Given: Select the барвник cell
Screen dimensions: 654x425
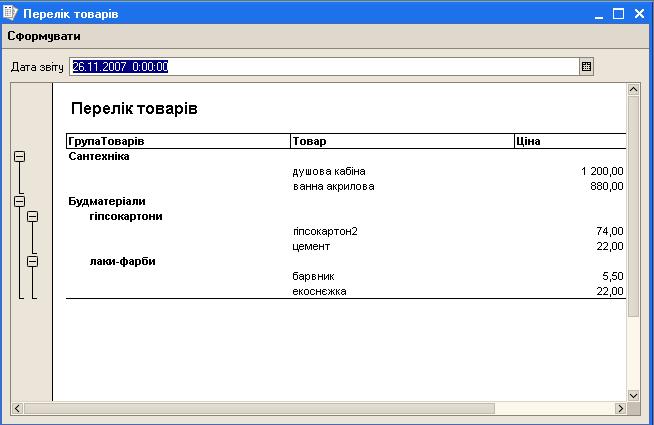Looking at the screenshot, I should pos(313,277).
